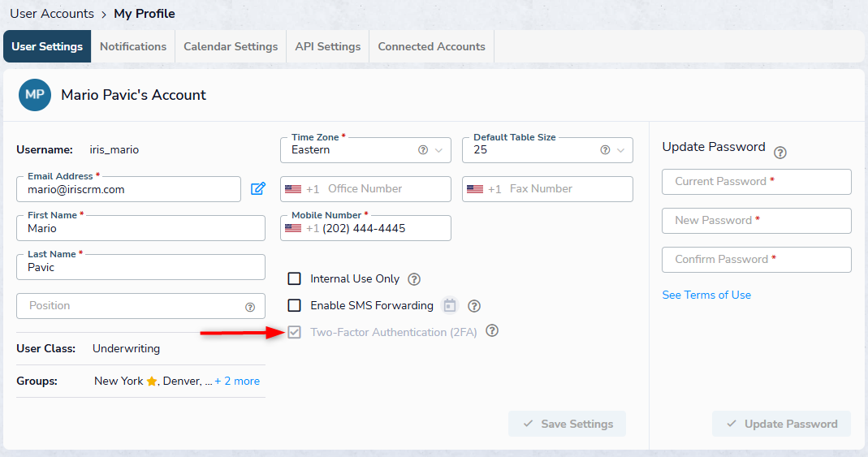Toggle the Enable SMS Forwarding checkbox
Screen dimensions: 868x457
tap(295, 306)
